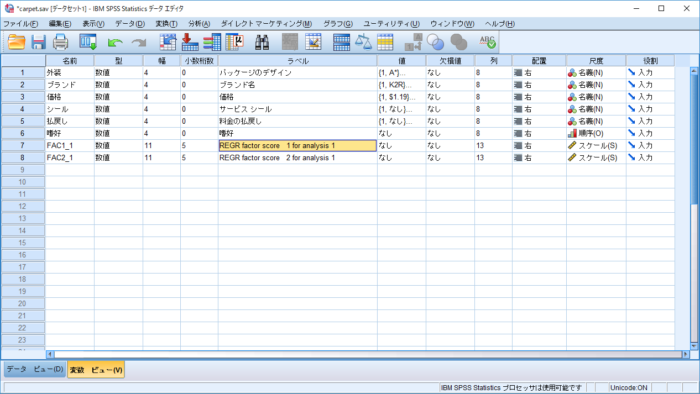Select the label REGR factor score 2 for analysis 1
The width and height of the screenshot is (700, 394).
[x=298, y=158]
